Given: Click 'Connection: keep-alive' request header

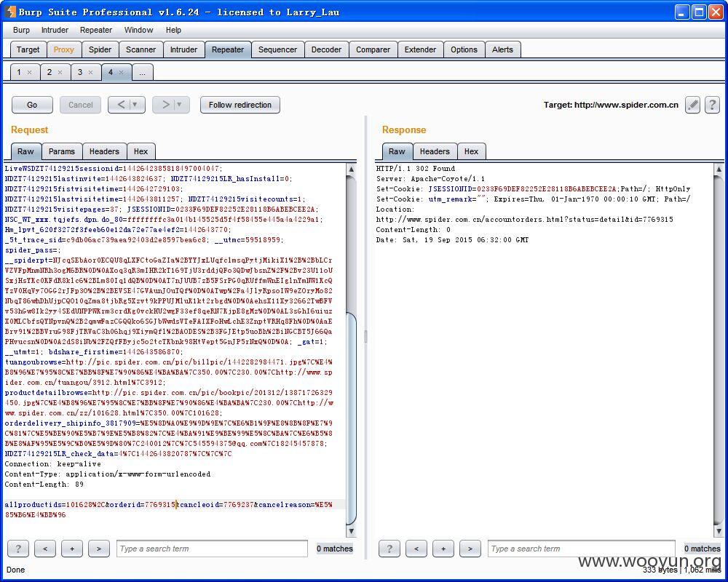Looking at the screenshot, I should [x=52, y=463].
